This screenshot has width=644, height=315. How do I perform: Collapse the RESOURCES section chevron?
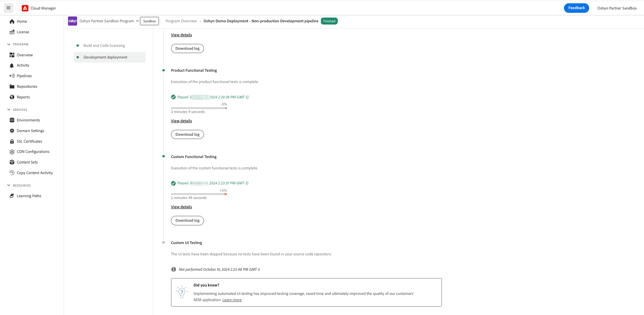pyautogui.click(x=9, y=185)
